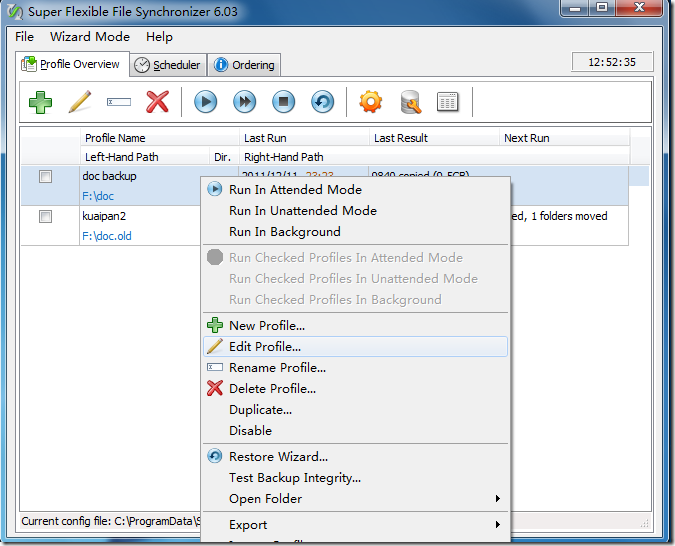
Task: Select Restore Wizard... menu entry
Action: (356, 456)
